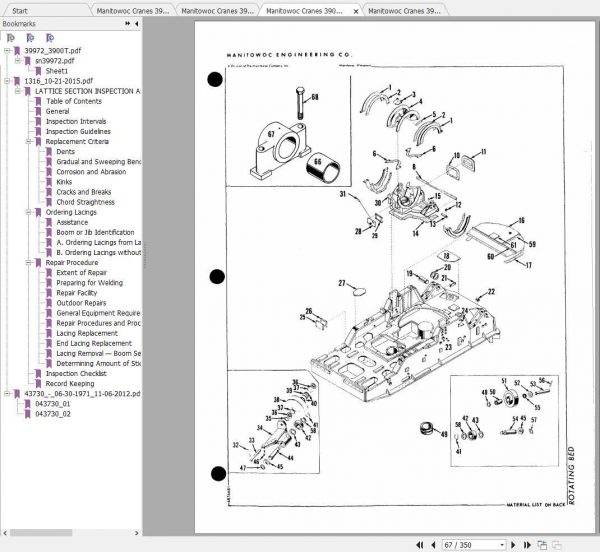This screenshot has width=600, height=552.
Task: Collapse the LATTICE SECTION INSPECTION node
Action: pyautogui.click(x=18, y=91)
